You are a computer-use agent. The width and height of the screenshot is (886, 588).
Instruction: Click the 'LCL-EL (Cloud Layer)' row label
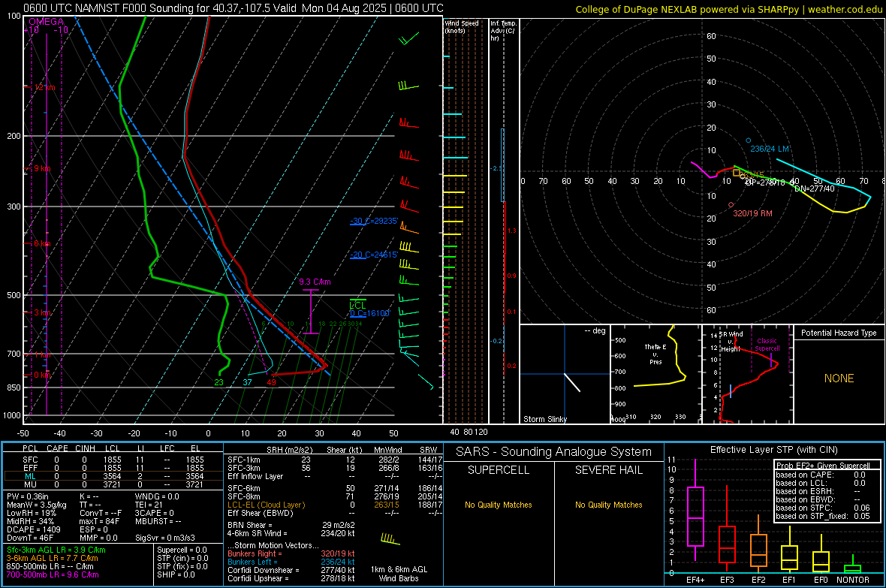[x=266, y=505]
